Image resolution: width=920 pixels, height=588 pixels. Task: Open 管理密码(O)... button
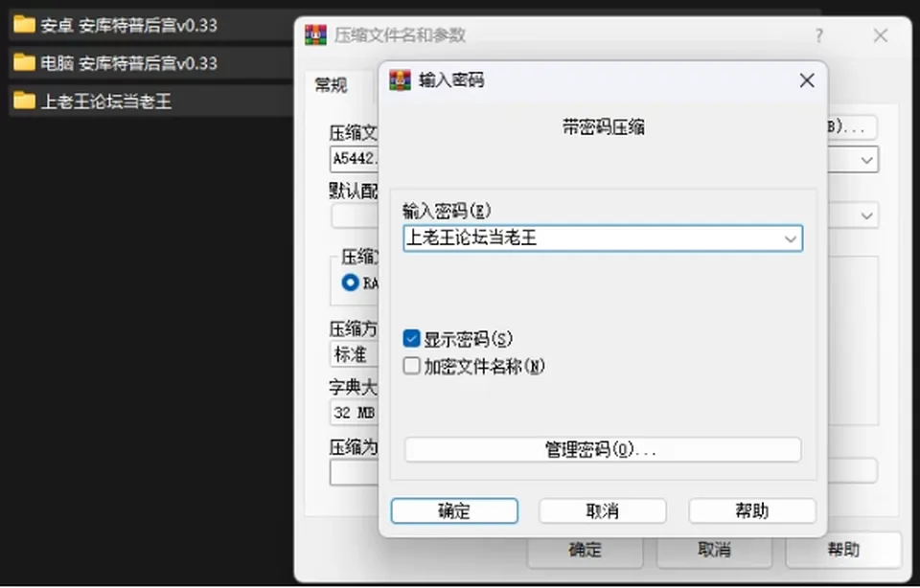point(603,450)
